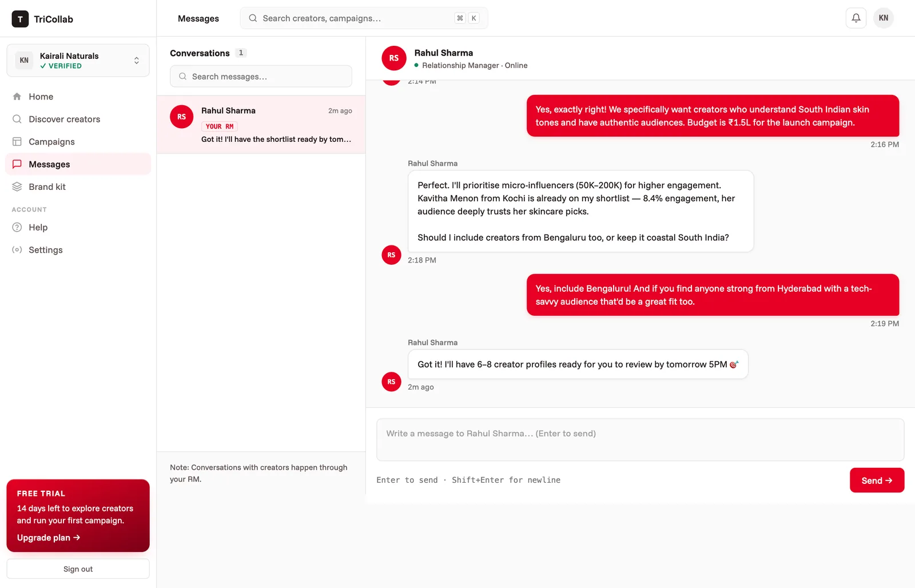
Task: Click the target emoji in the last message
Action: tap(734, 364)
